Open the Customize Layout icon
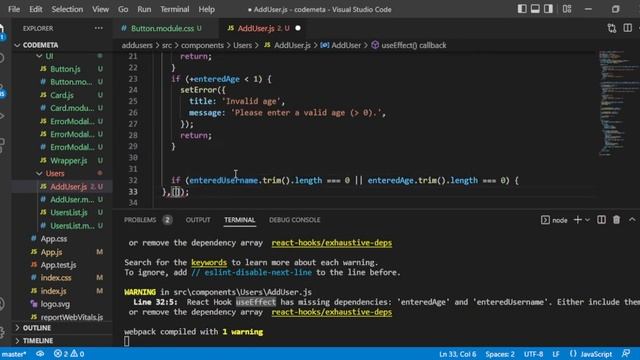Screen dimensions: 640x360 point(567,9)
